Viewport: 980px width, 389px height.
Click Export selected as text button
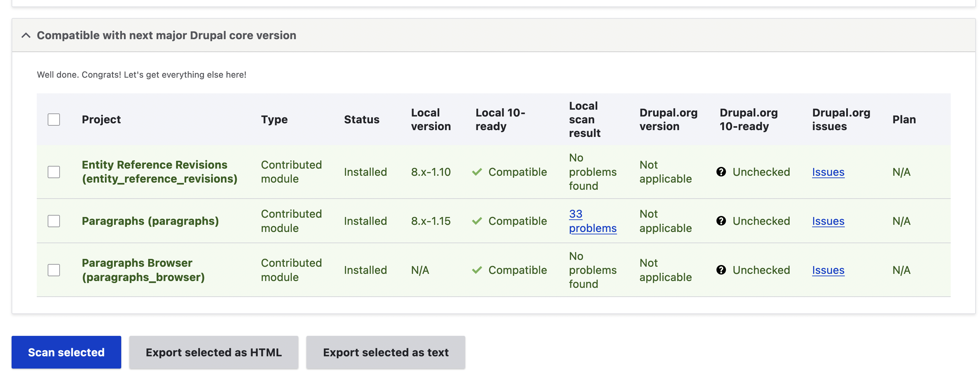[x=385, y=352]
